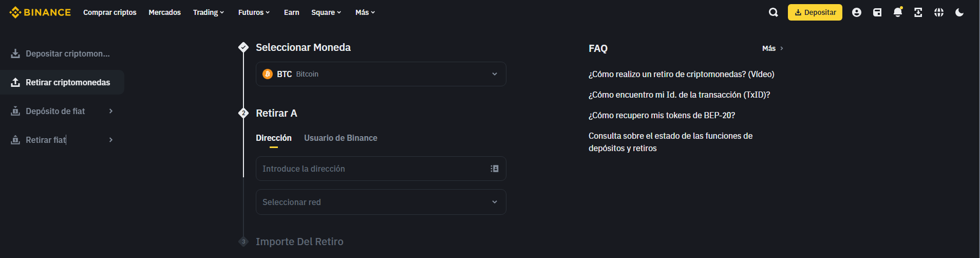Open FAQ link about TxID
Image resolution: width=980 pixels, height=258 pixels.
tap(679, 95)
